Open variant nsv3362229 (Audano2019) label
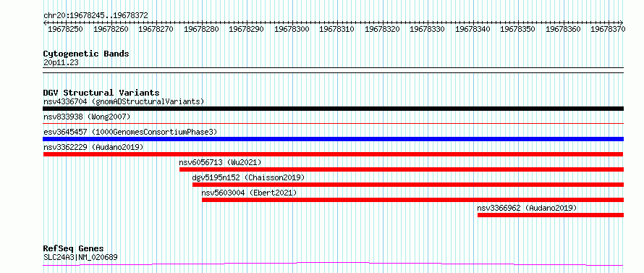 pos(93,147)
